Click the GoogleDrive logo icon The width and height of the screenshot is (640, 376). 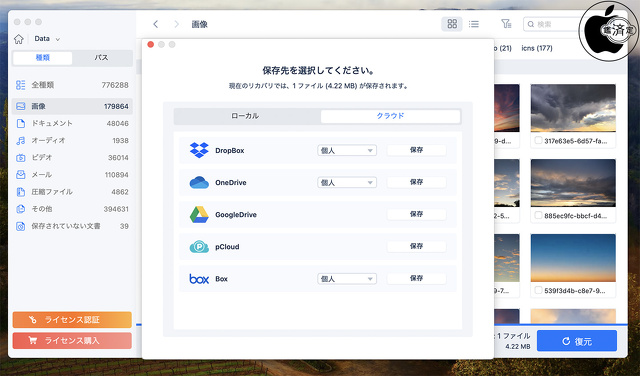199,215
